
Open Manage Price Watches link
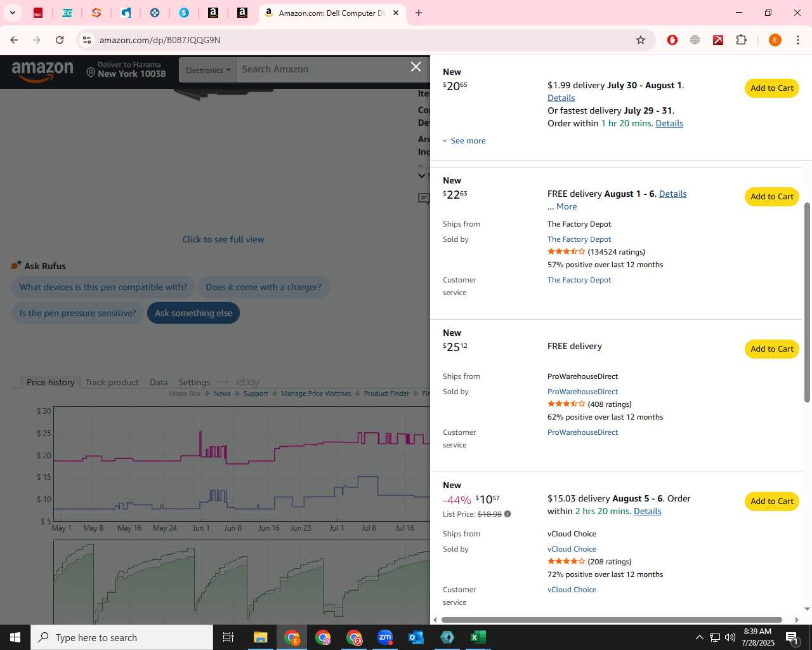[316, 394]
